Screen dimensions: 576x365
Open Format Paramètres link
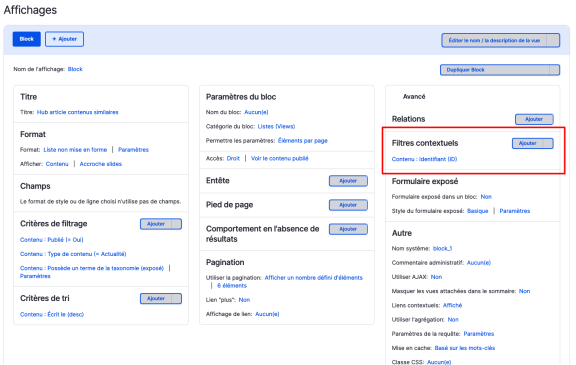click(133, 149)
